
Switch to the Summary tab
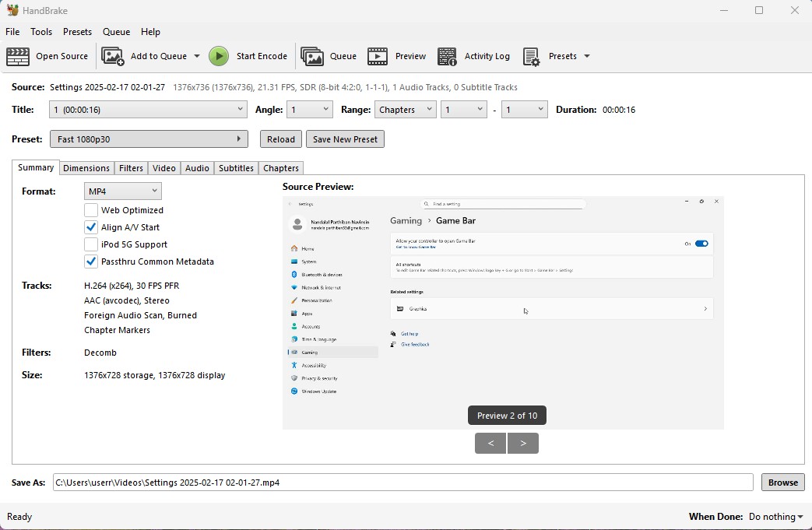[36, 167]
